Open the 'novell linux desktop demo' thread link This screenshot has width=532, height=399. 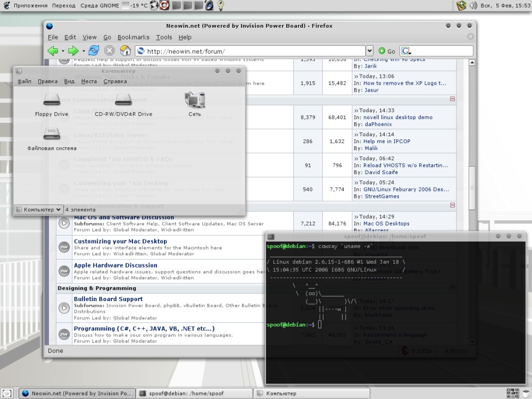click(398, 118)
